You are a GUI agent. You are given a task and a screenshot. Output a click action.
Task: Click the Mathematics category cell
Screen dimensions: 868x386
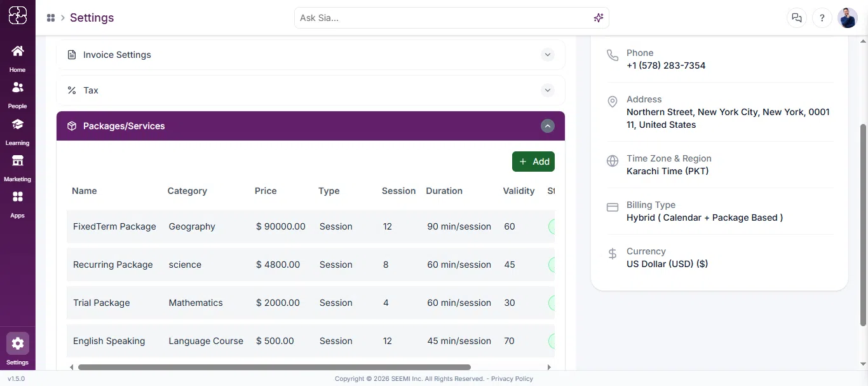click(196, 303)
